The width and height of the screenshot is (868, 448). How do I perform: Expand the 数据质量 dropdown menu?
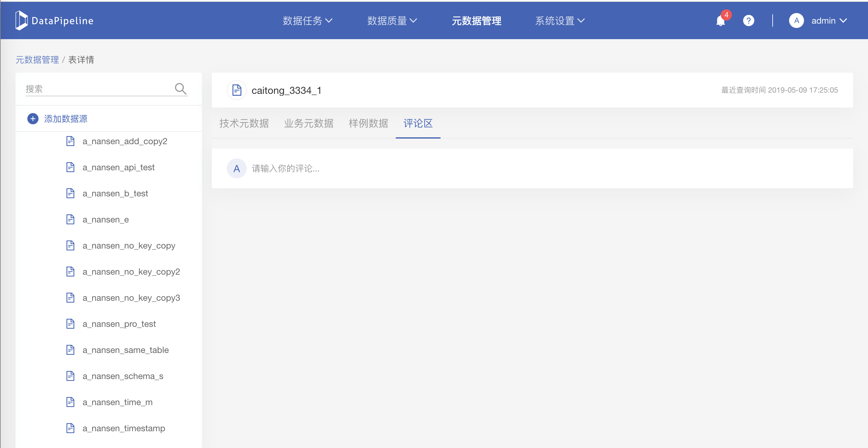tap(392, 21)
